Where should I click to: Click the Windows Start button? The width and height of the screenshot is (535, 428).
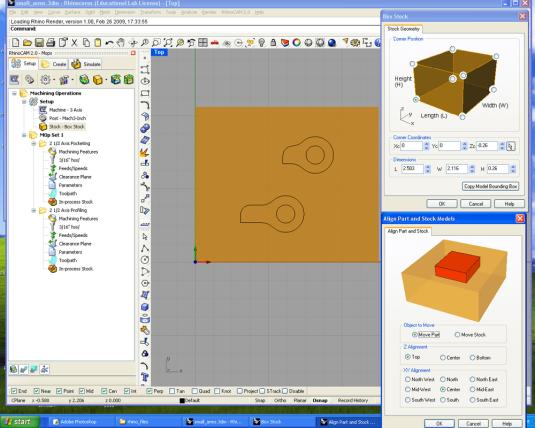pyautogui.click(x=20, y=422)
